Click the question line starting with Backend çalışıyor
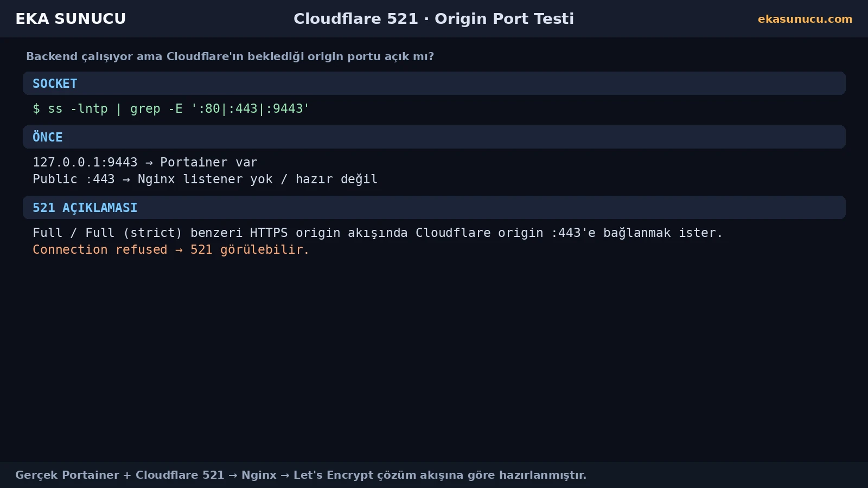This screenshot has width=868, height=488. [x=230, y=56]
